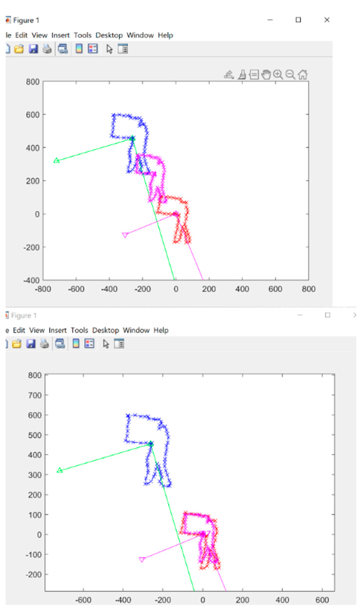The height and width of the screenshot is (614, 364).
Task: Open Help menu in lower Figure 1 window
Action: (x=161, y=330)
